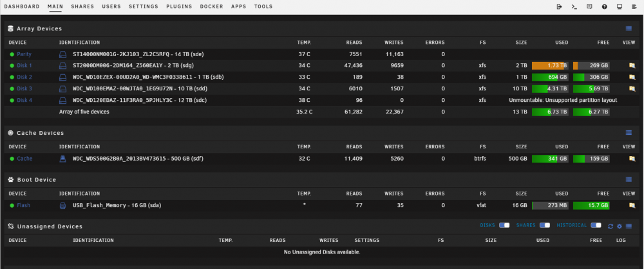This screenshot has height=269, width=644.
Task: Click the list view icon in Unassigned Devices header
Action: (x=629, y=226)
